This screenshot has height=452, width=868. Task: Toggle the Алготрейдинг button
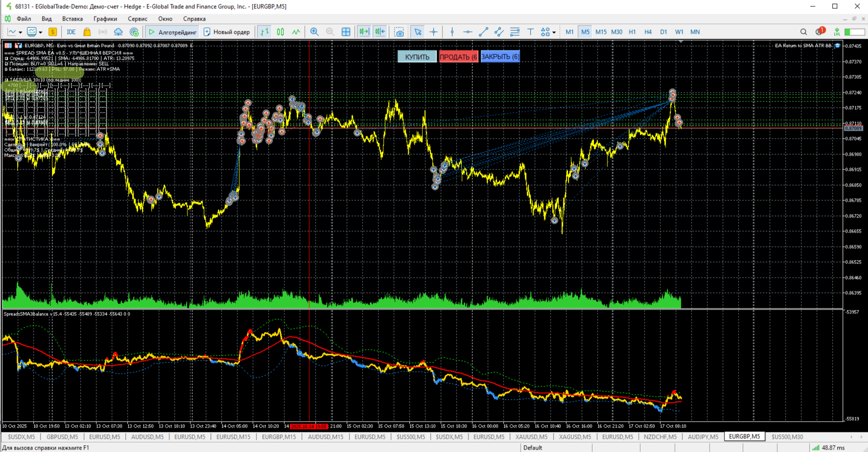tap(172, 32)
